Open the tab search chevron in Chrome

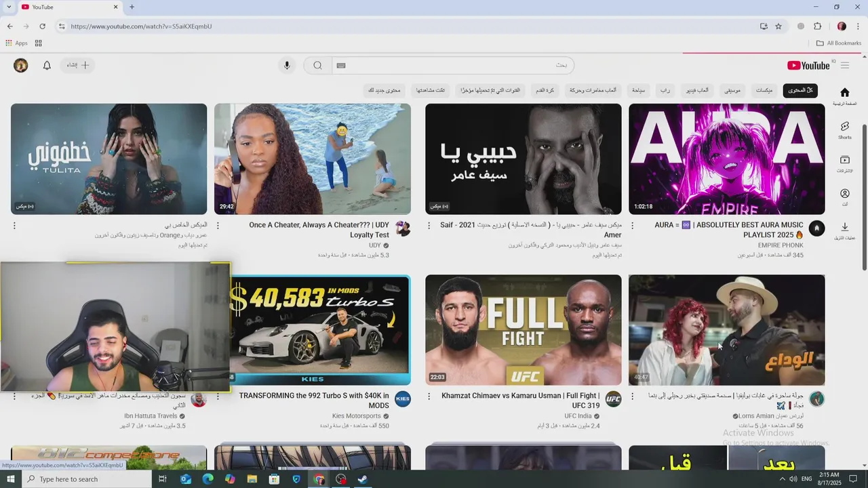click(8, 7)
